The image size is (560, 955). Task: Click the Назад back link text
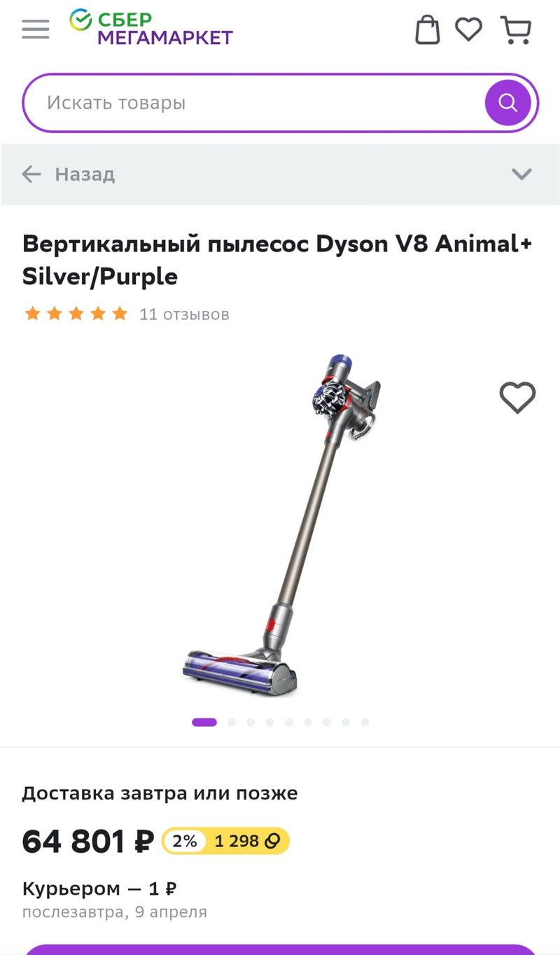(x=85, y=174)
